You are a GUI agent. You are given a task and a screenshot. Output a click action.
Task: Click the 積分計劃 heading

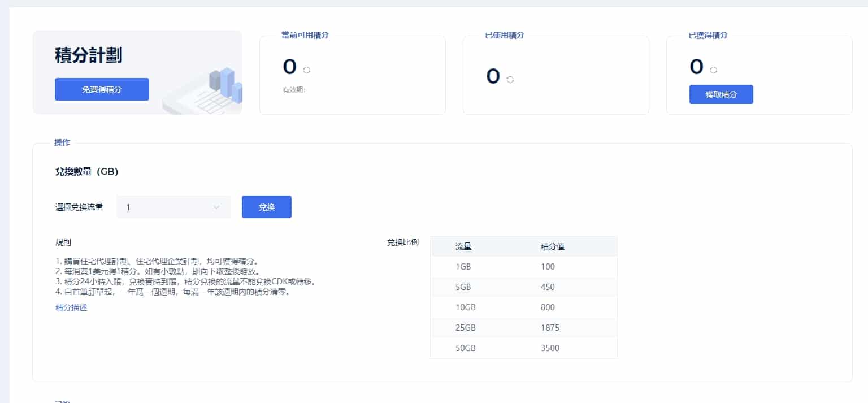(x=89, y=56)
